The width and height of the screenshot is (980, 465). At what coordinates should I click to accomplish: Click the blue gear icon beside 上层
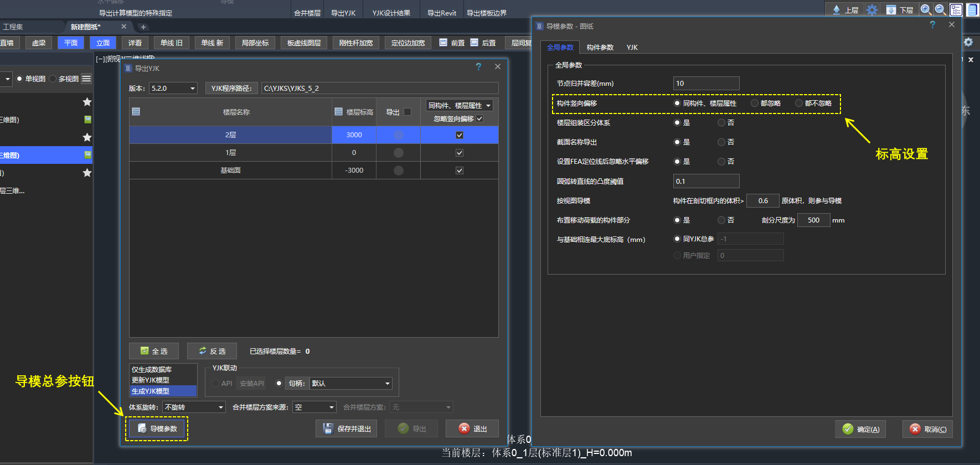click(872, 10)
